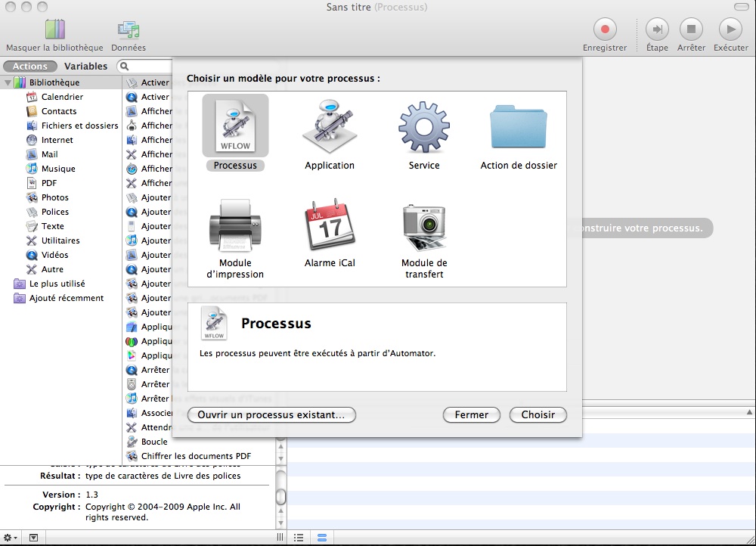Select the Calendrier category
This screenshot has height=546, width=756.
click(60, 97)
